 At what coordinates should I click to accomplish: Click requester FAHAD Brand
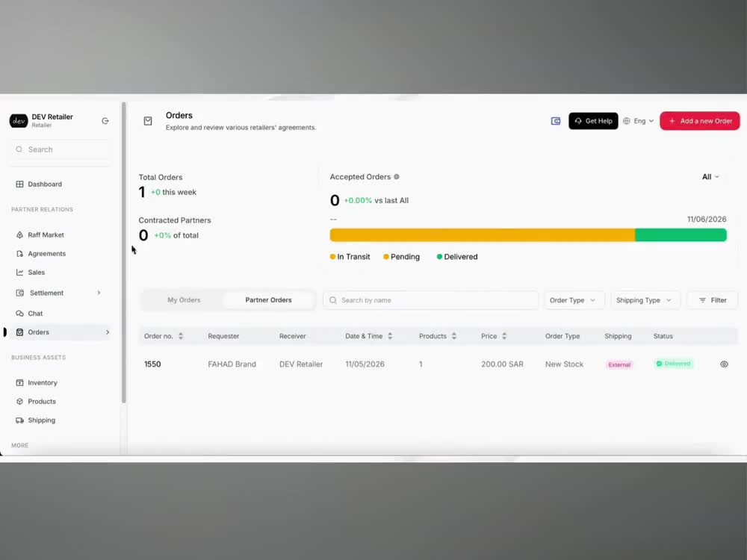click(232, 364)
